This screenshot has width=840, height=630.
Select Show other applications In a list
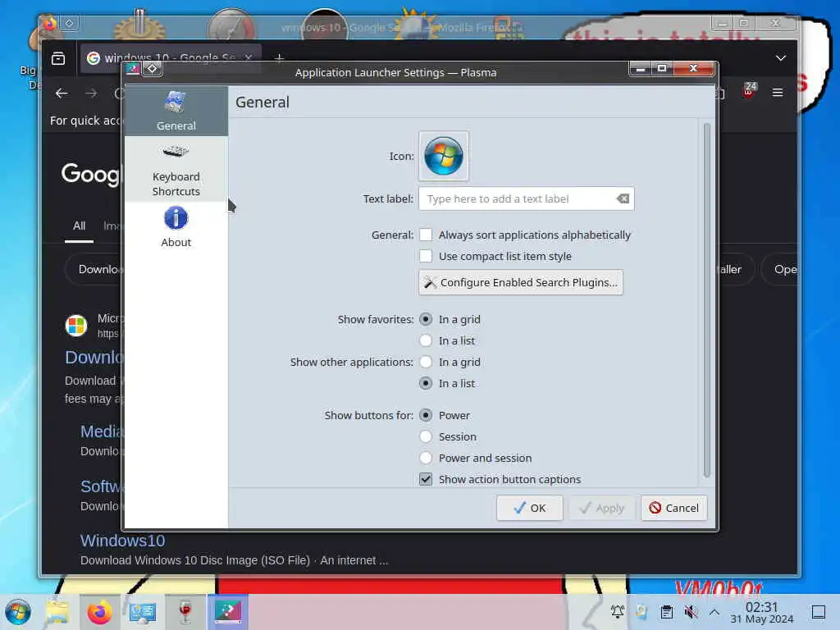click(x=426, y=383)
